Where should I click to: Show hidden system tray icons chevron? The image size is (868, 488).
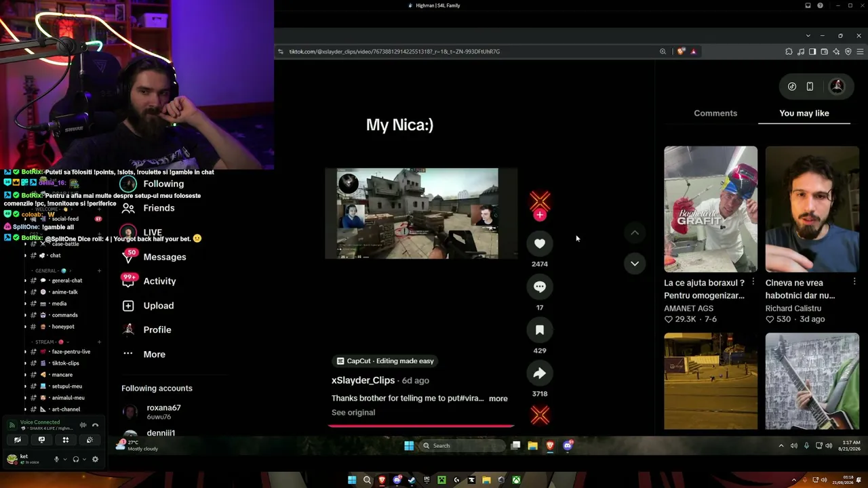click(x=781, y=445)
